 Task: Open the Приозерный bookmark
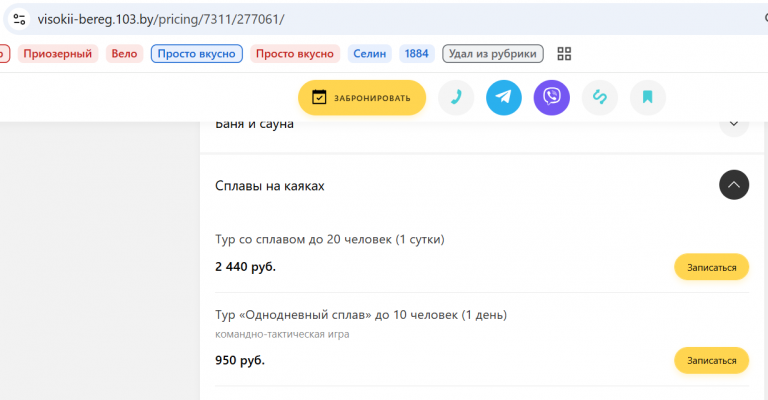tap(58, 54)
